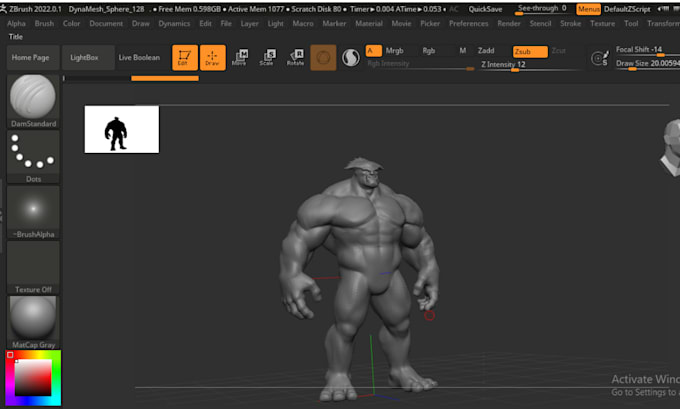Image resolution: width=680 pixels, height=409 pixels.
Task: Open the Stroke menu
Action: 571,23
